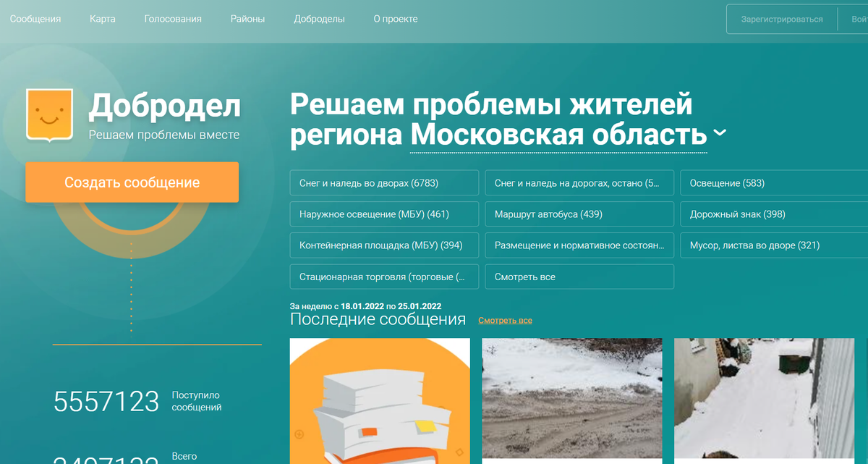Click the Добродел title text
This screenshot has width=868, height=464.
click(x=165, y=107)
